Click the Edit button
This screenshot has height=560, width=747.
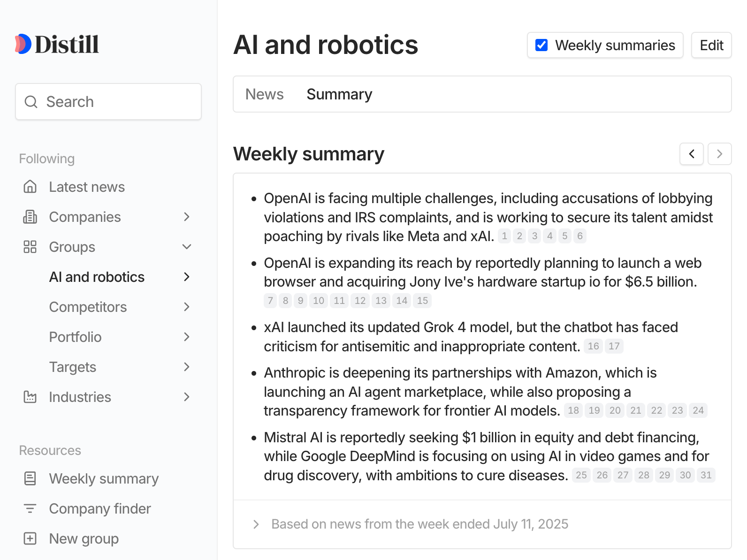(711, 45)
